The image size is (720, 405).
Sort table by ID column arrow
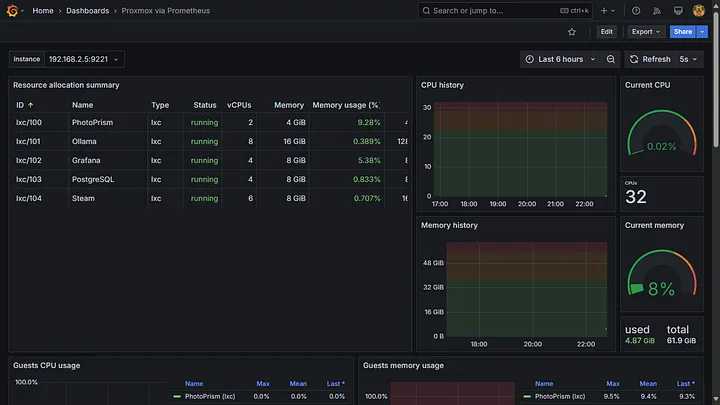pos(30,105)
